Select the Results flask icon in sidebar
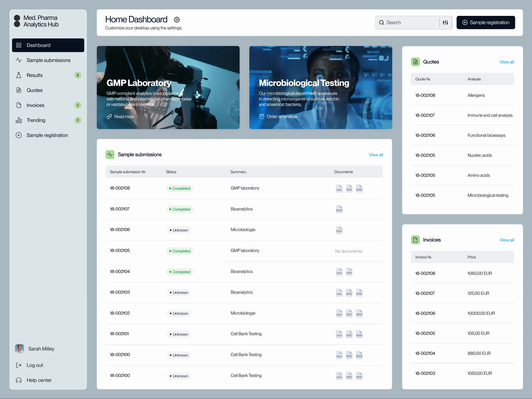Screen dimensions: 532x399 point(19,75)
